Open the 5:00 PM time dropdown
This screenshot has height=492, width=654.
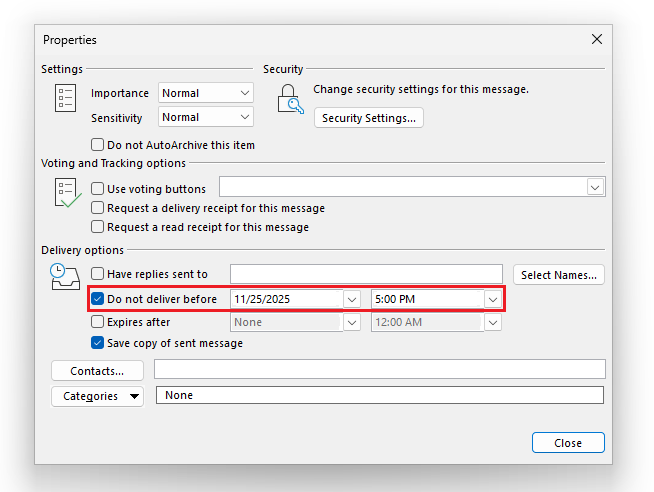(x=493, y=299)
